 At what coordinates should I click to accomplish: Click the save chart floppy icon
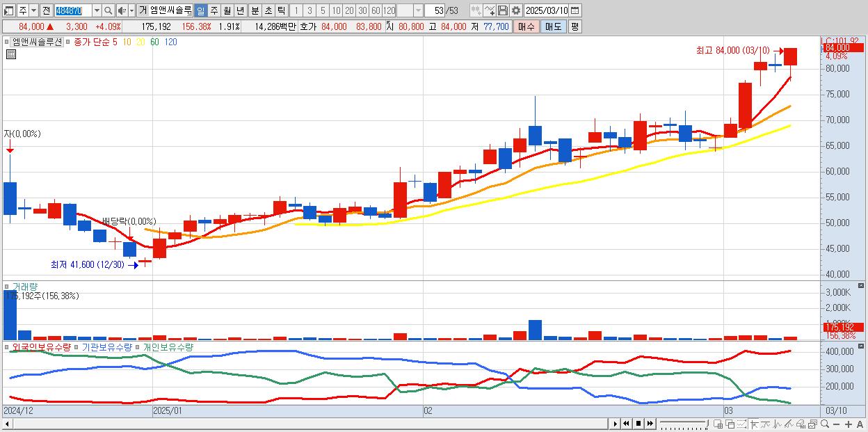coord(503,10)
